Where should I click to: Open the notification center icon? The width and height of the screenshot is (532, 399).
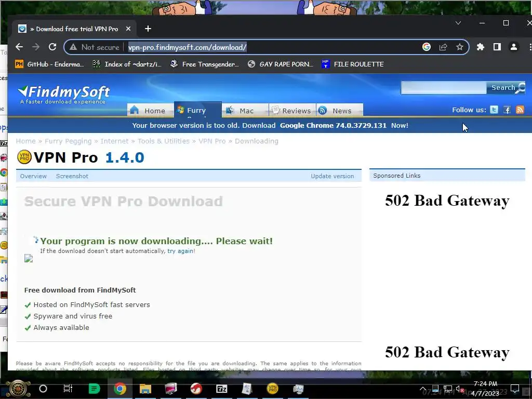click(515, 389)
